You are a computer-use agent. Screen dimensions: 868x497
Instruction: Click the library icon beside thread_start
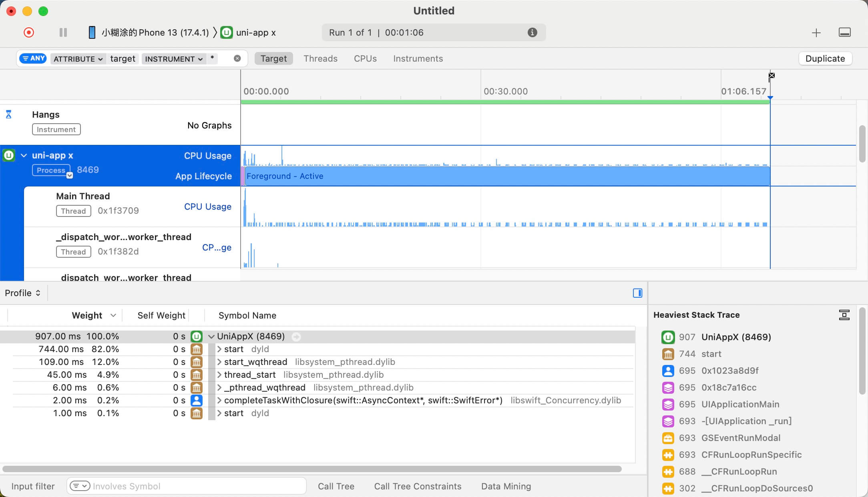[197, 375]
